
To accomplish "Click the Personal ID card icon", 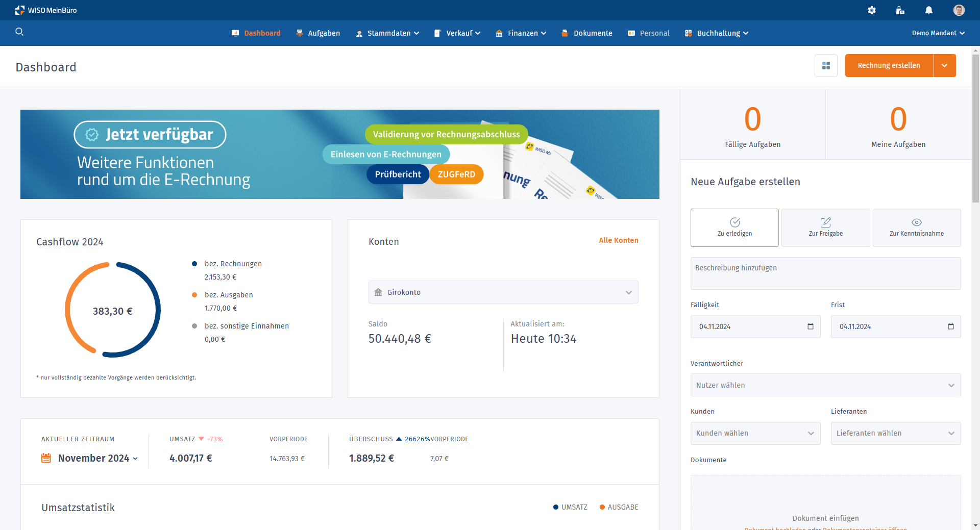I will pyautogui.click(x=631, y=33).
